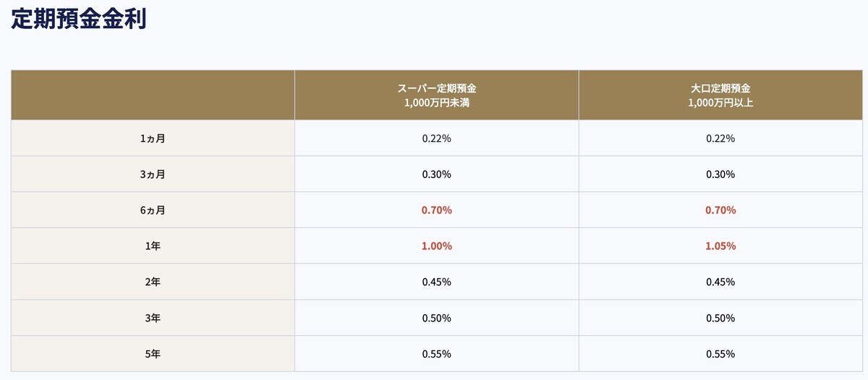Select red 1.05% rate under 大口定期預金
The height and width of the screenshot is (380, 868).
[720, 246]
